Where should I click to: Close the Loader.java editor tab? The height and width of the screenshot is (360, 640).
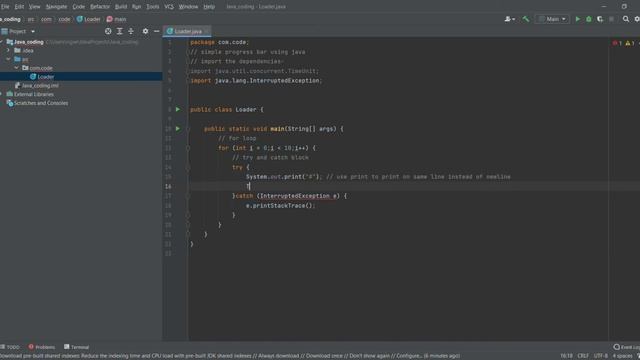point(207,31)
